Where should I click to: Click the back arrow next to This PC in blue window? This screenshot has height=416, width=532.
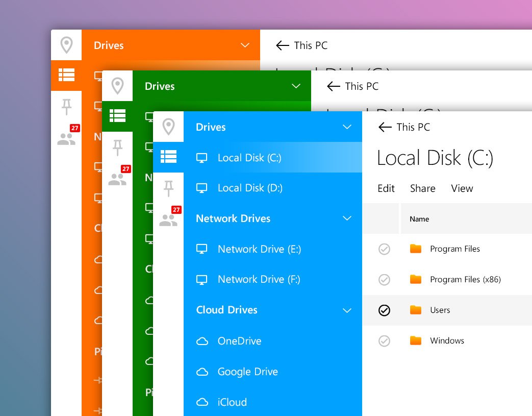385,127
